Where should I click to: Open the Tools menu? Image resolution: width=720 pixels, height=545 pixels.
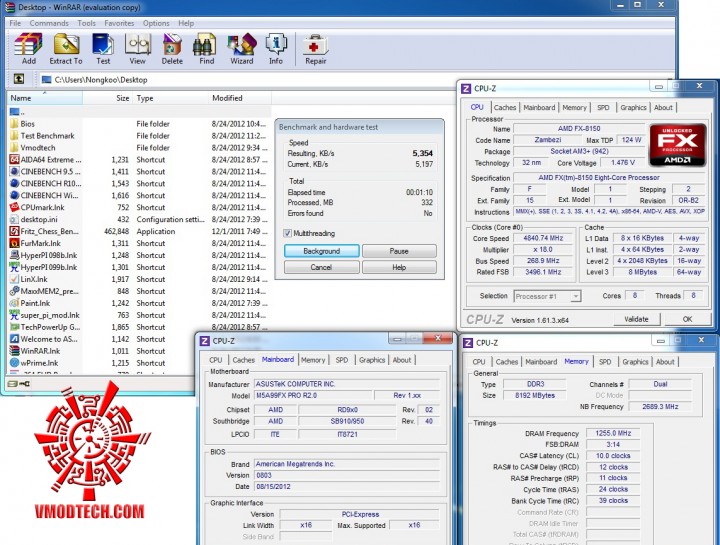click(86, 23)
